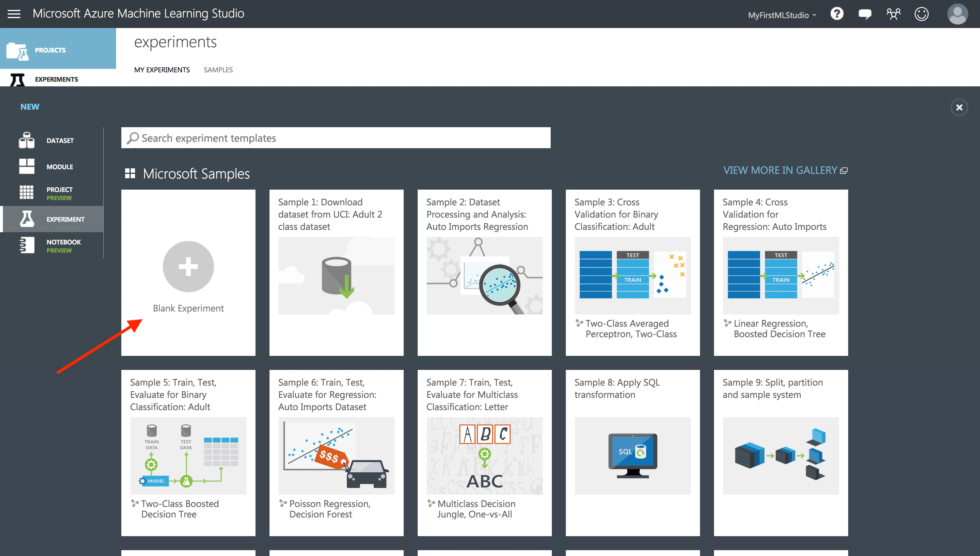
Task: Open the community users icon
Action: click(x=893, y=14)
